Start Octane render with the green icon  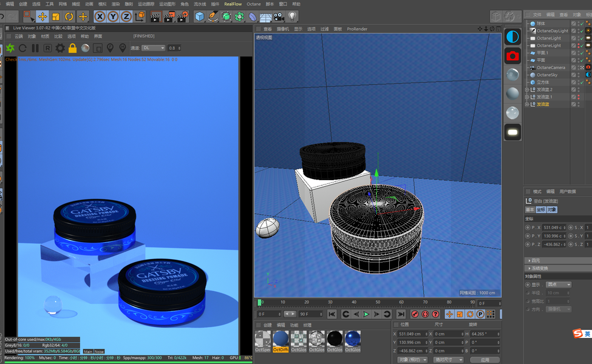tap(10, 48)
